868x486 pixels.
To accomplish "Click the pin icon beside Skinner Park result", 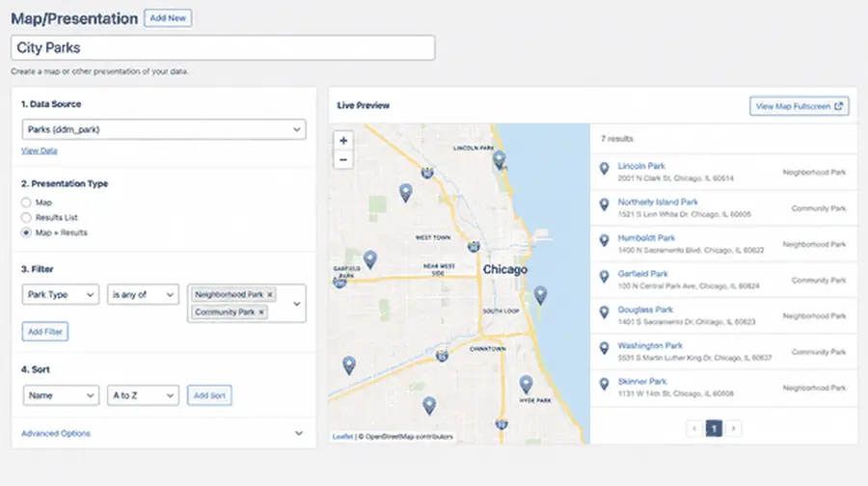I will tap(604, 384).
